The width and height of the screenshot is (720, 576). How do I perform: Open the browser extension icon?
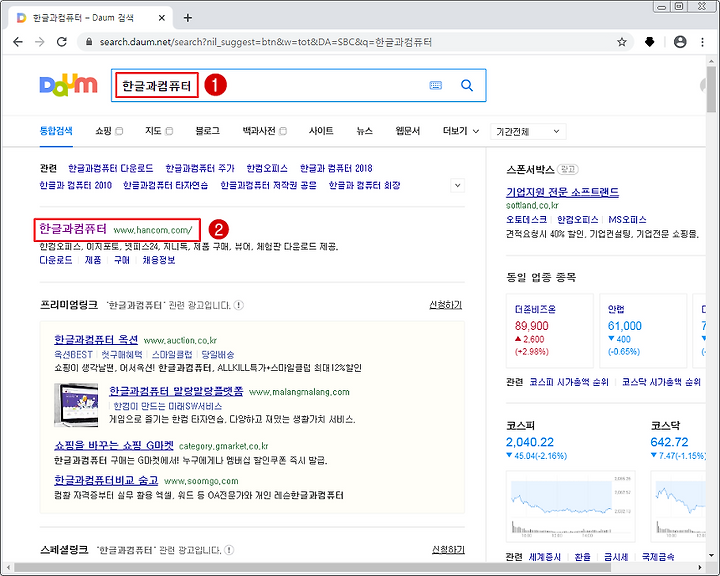(649, 42)
